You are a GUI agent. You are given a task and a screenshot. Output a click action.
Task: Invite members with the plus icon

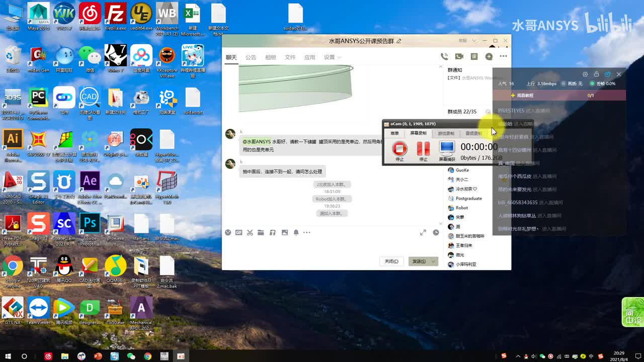coord(489,57)
